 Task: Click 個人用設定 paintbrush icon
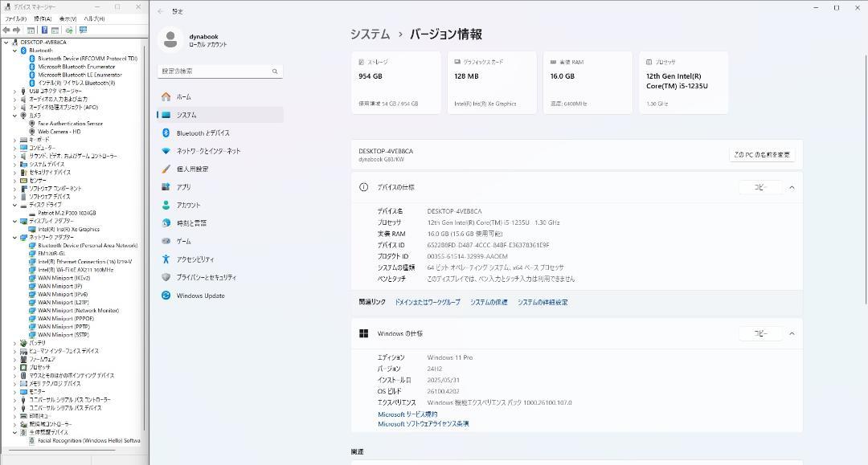(x=166, y=169)
